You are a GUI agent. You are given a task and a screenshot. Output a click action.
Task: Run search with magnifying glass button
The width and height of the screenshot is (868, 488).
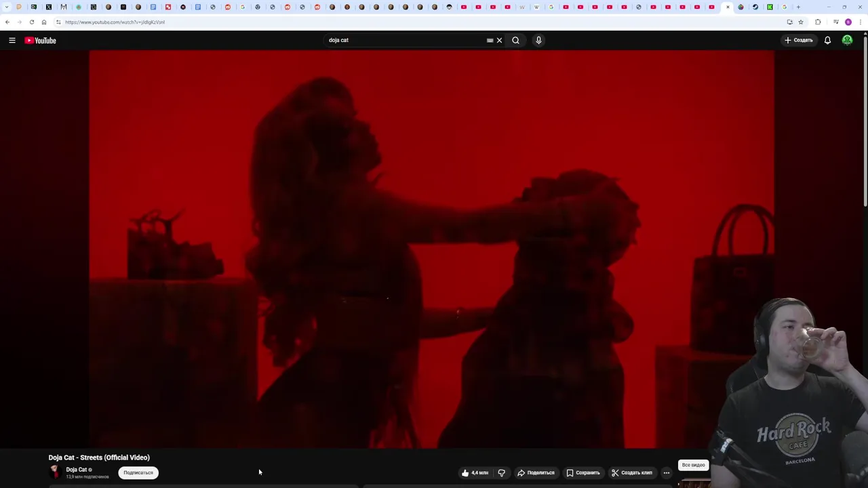click(515, 40)
